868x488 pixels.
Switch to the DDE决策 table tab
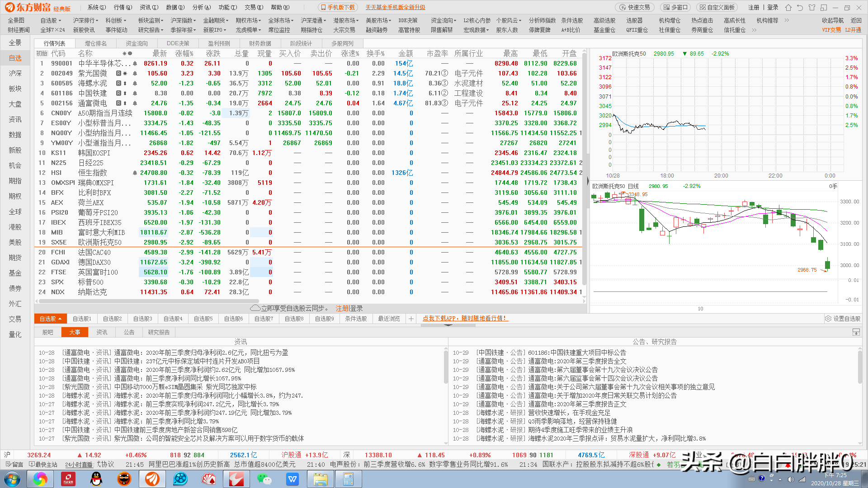(x=178, y=43)
